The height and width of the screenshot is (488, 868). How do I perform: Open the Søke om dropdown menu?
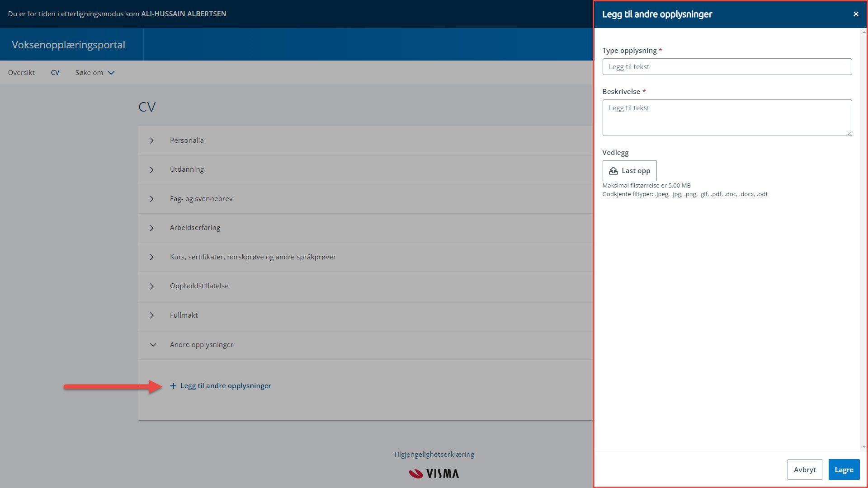click(x=95, y=73)
